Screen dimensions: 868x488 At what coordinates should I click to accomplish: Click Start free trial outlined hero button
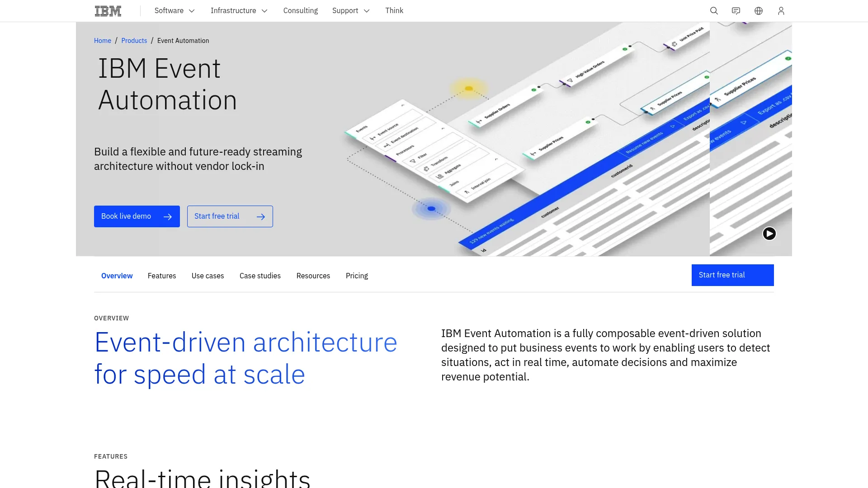tap(230, 216)
